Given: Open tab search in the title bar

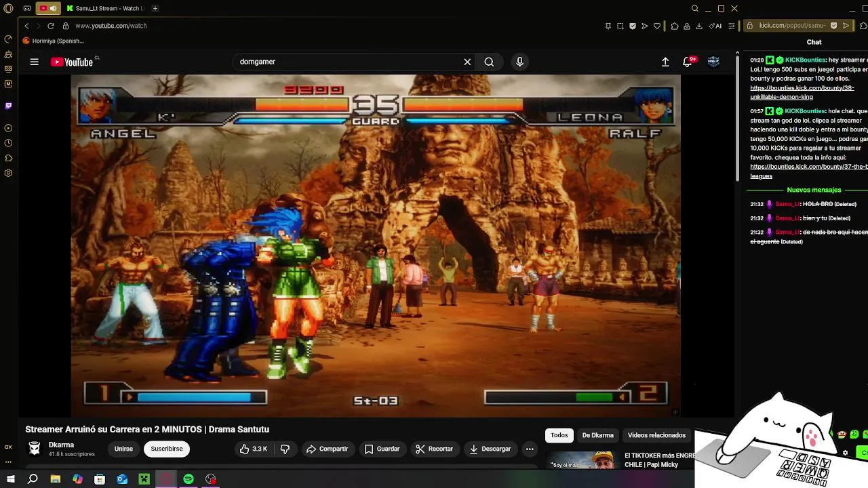Looking at the screenshot, I should 695,8.
